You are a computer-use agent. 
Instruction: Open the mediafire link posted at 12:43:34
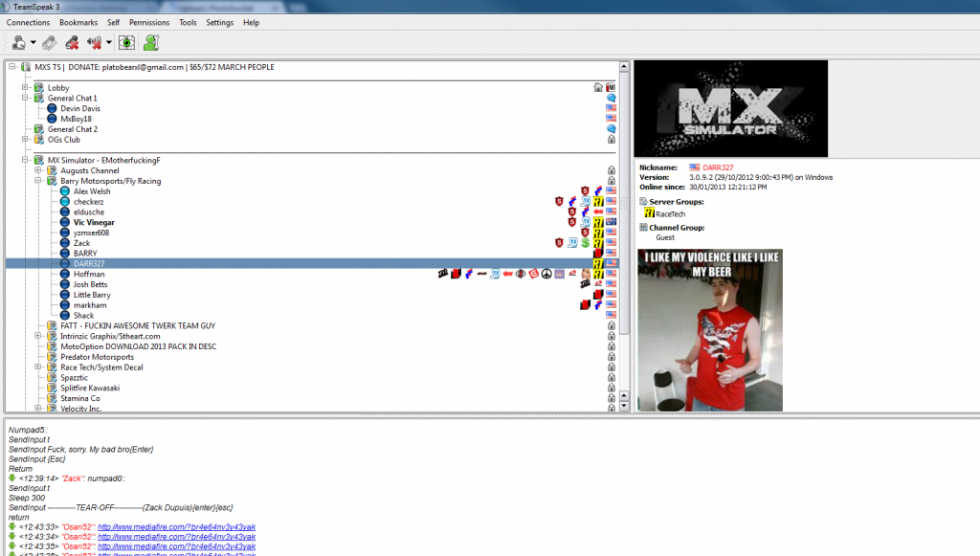click(x=177, y=537)
